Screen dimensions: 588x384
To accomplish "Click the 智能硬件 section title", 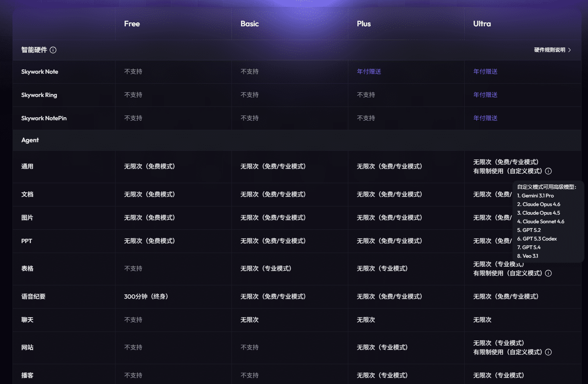I will (x=34, y=50).
